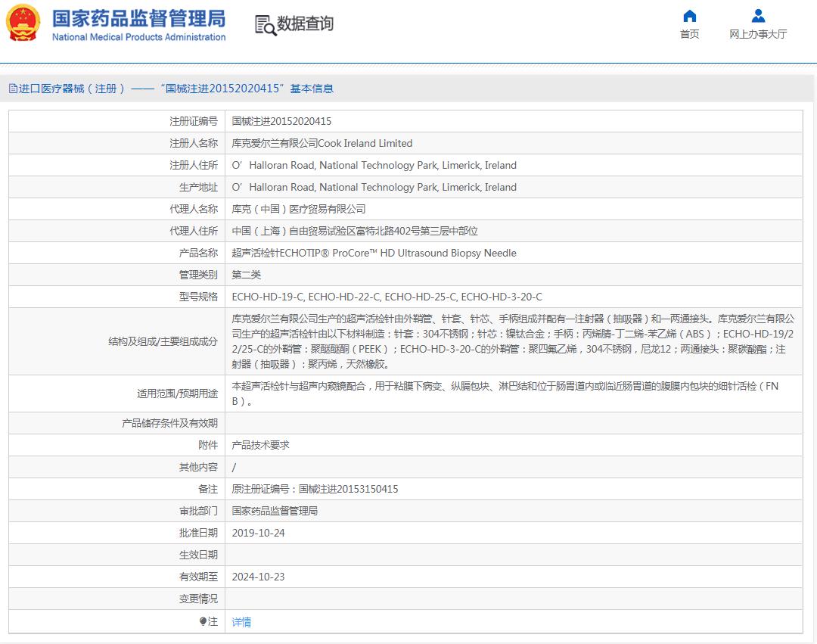Viewport: 817px width, 644px height.
Task: Select the 适用范围 intended use paragraph
Action: [505, 394]
